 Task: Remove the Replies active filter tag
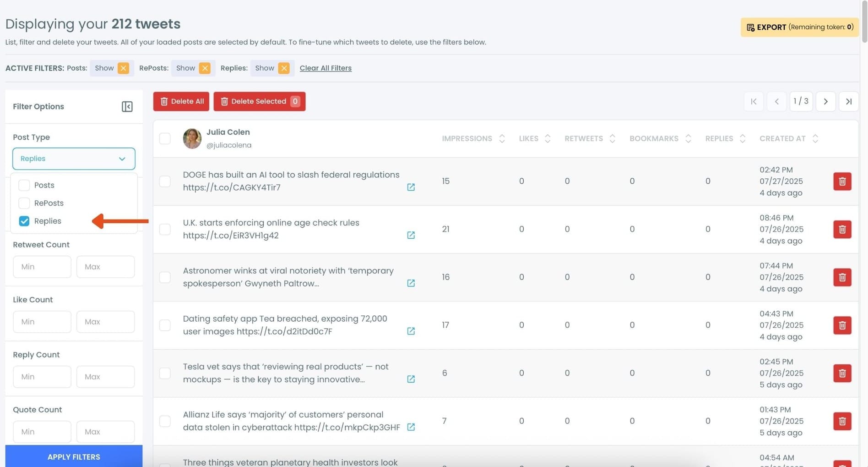(284, 68)
